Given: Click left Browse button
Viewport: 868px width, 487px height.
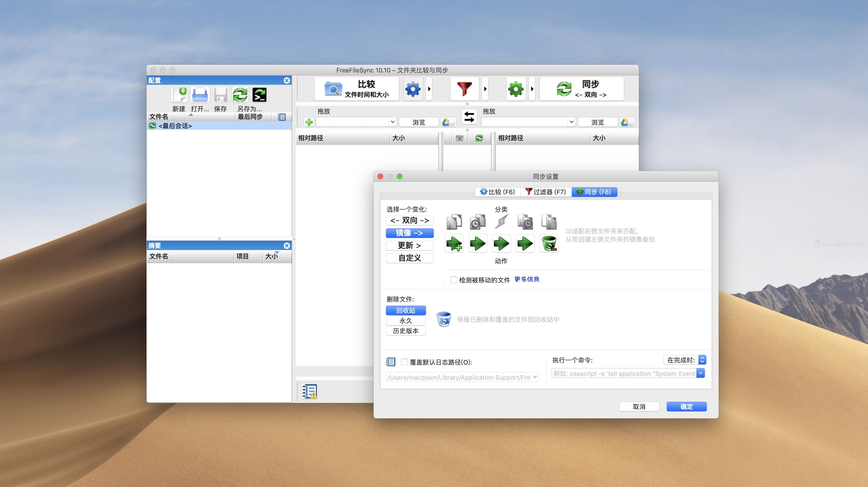Looking at the screenshot, I should pos(419,122).
